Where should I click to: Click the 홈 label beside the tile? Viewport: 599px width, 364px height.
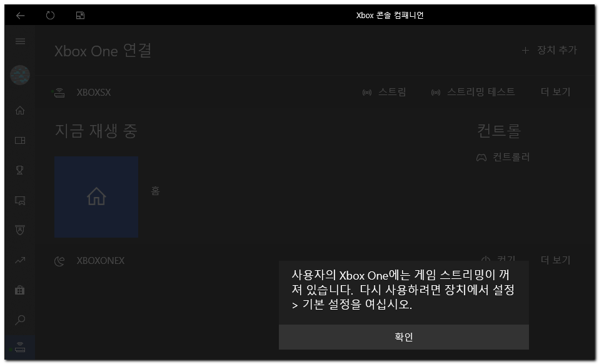(155, 191)
